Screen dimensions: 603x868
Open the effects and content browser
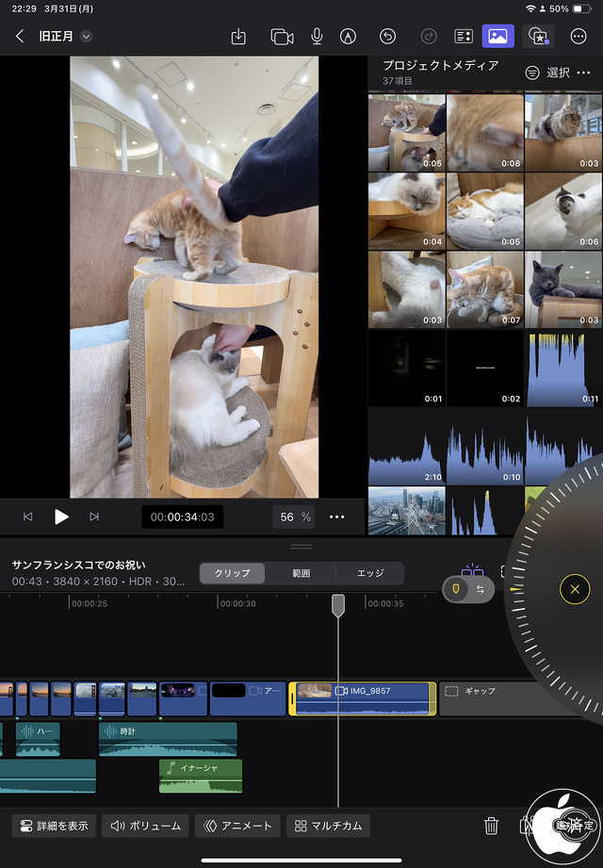click(539, 37)
